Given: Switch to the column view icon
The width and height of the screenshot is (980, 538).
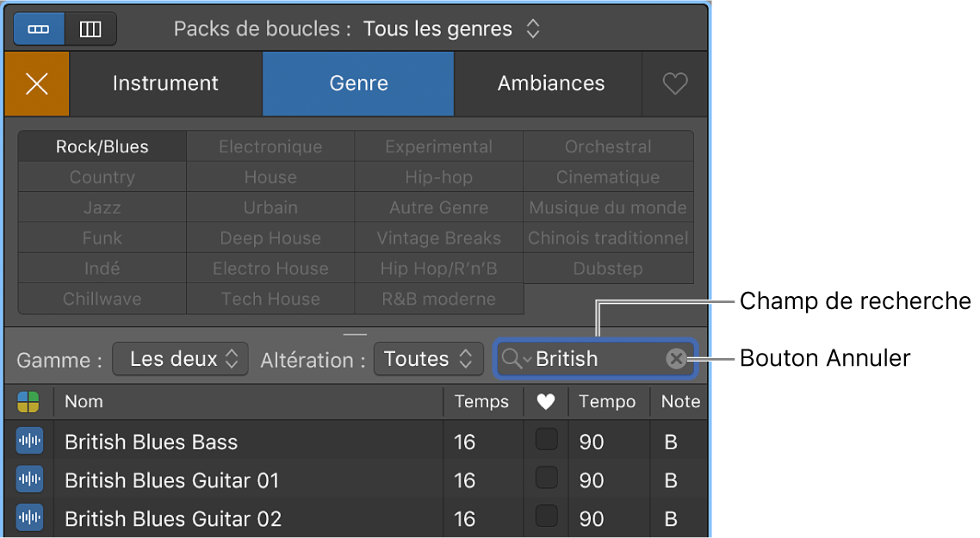Looking at the screenshot, I should tap(90, 28).
